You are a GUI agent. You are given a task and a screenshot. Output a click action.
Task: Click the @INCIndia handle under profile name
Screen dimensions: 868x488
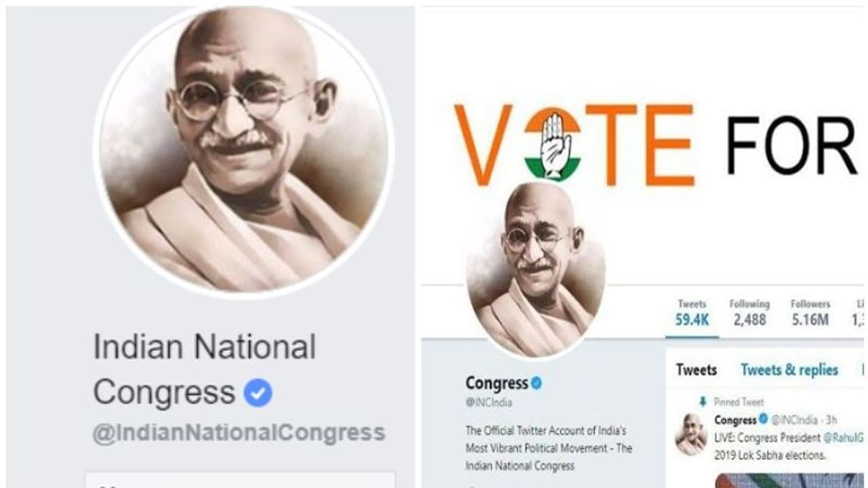pyautogui.click(x=488, y=403)
